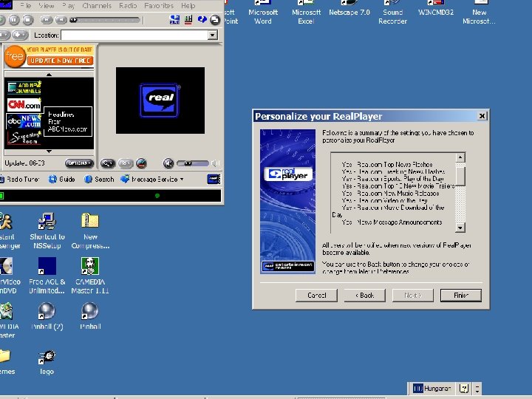Click the blue arrows icon in RealPlayer toolbar

coord(202,19)
